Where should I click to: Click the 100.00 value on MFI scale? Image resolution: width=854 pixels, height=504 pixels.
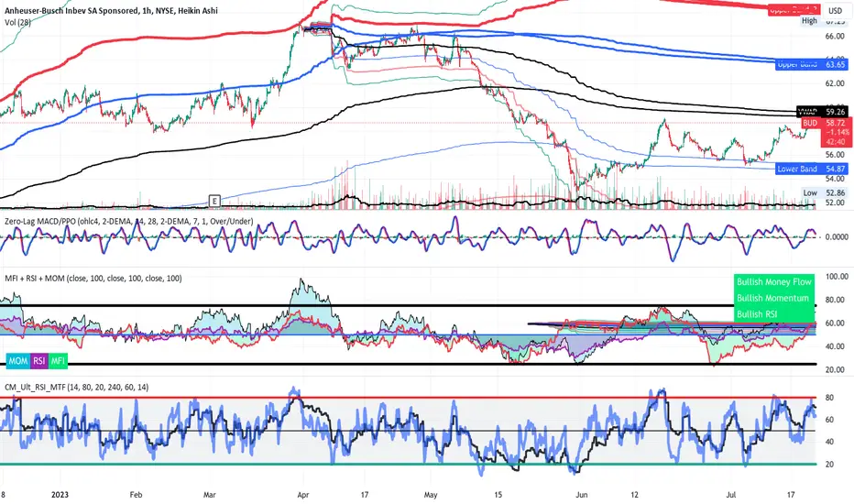(x=836, y=277)
